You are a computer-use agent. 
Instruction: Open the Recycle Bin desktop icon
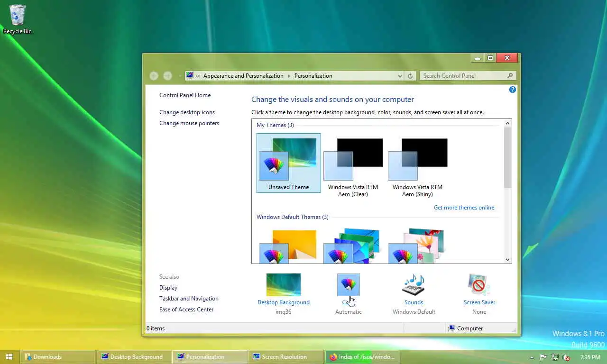click(x=18, y=19)
